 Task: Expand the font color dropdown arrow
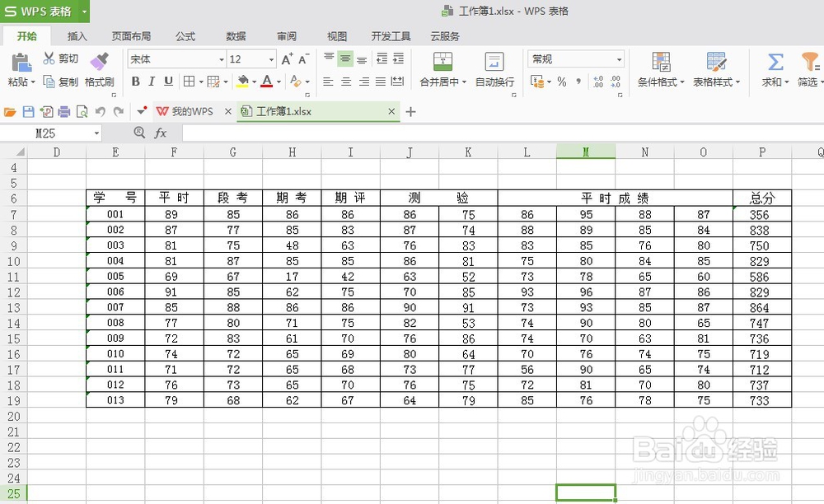[279, 82]
